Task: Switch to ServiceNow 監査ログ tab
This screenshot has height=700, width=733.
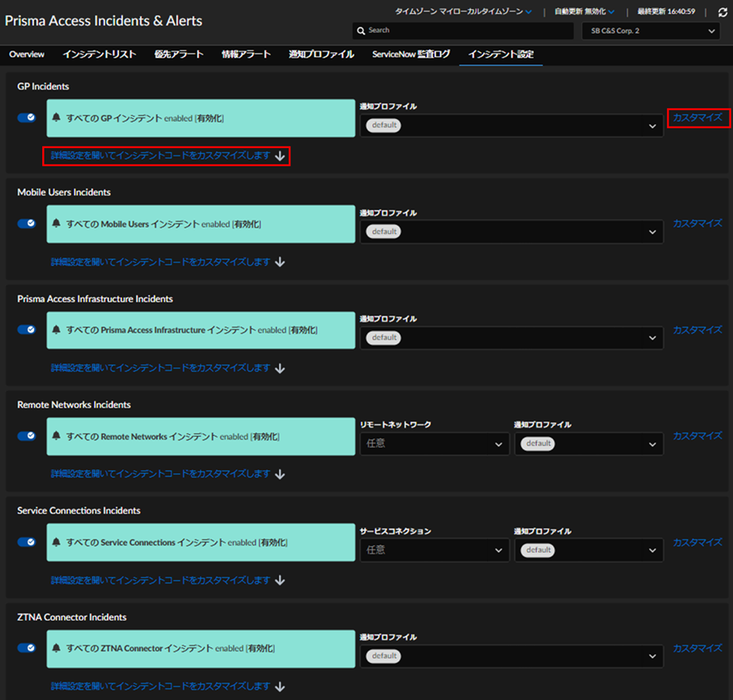Action: (411, 55)
